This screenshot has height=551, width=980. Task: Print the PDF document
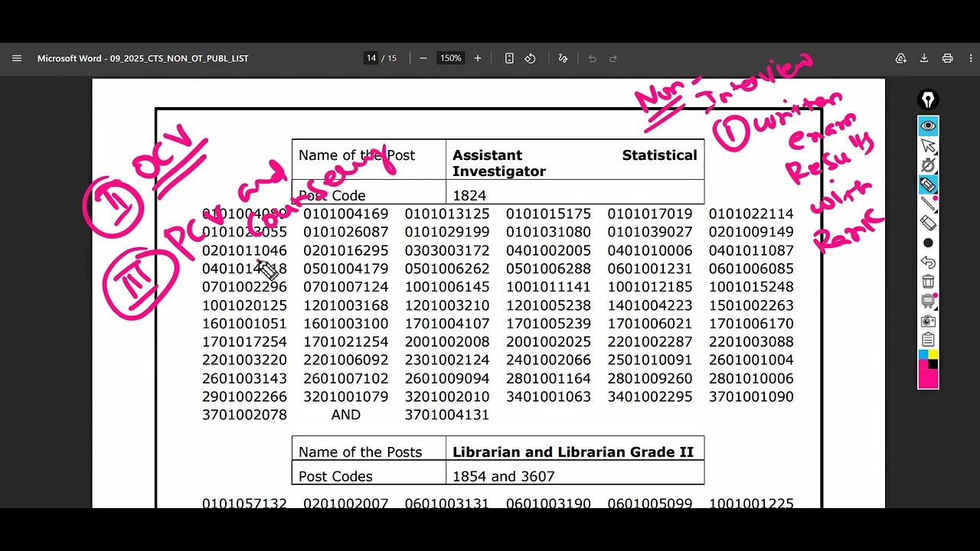click(947, 58)
